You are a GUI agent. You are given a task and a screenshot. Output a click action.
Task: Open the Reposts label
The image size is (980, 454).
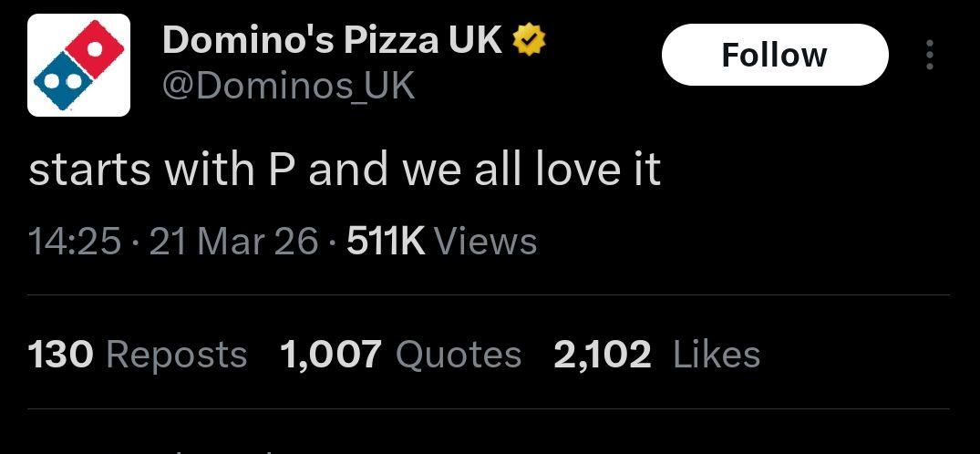pos(177,355)
